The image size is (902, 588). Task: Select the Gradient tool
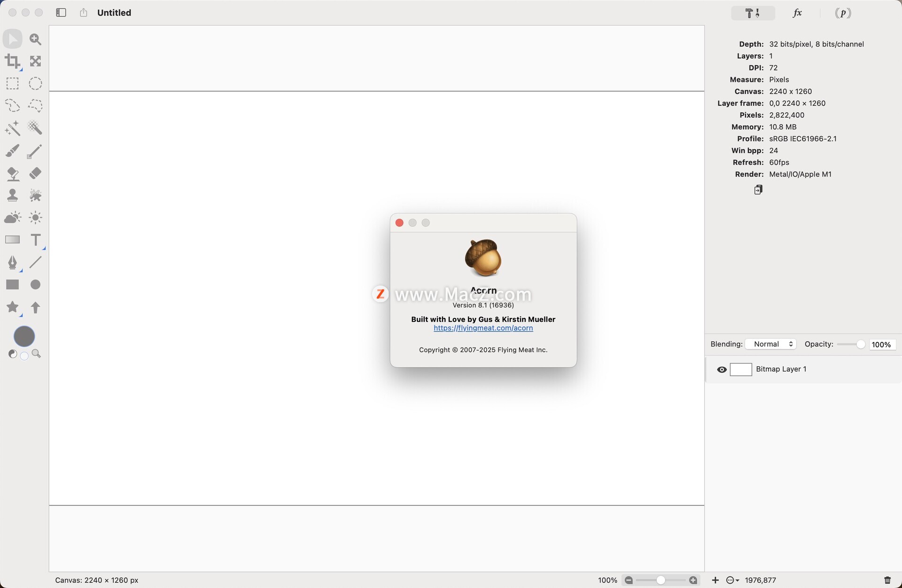13,240
